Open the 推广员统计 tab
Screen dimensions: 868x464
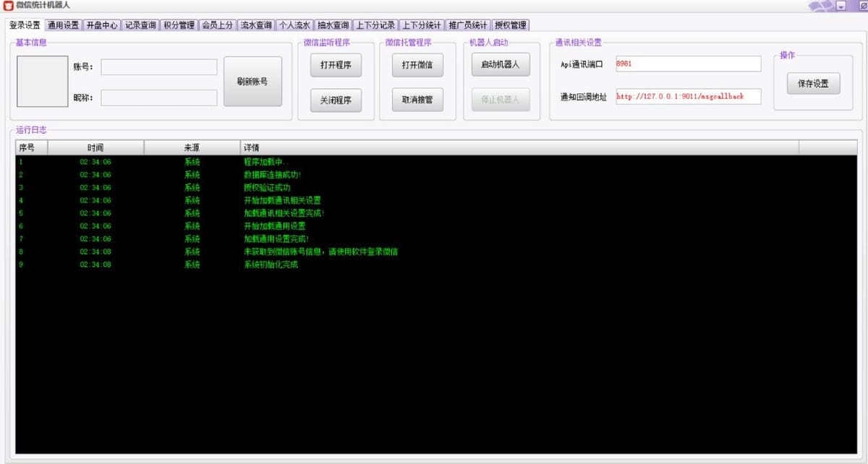(x=468, y=25)
